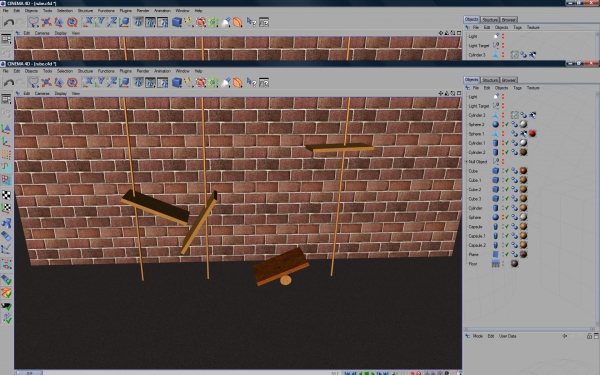Select the Texture tool checkerboard icon

6,195
